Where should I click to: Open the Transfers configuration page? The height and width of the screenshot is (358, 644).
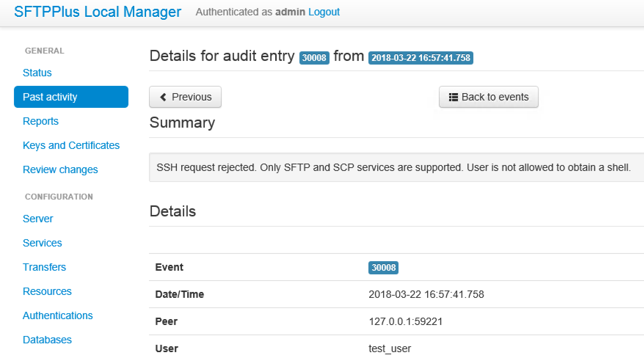point(44,267)
